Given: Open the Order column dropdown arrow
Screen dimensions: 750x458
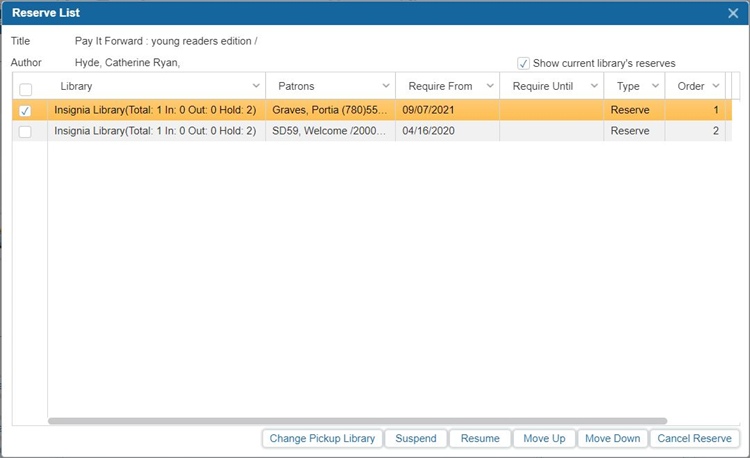Looking at the screenshot, I should tap(716, 87).
